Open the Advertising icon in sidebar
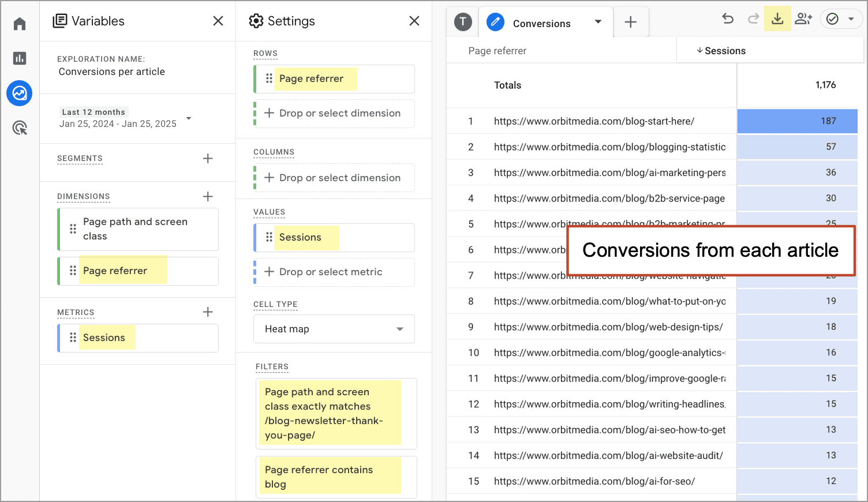The image size is (868, 502). tap(20, 128)
